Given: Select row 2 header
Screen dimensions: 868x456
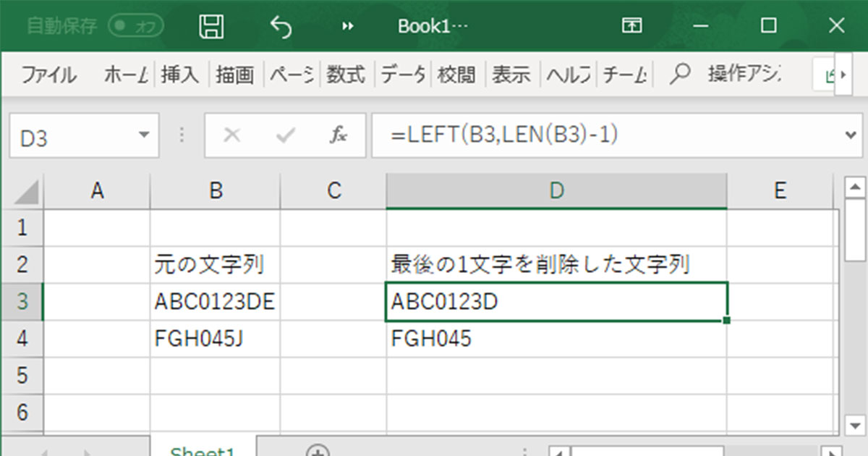Looking at the screenshot, I should click(22, 265).
